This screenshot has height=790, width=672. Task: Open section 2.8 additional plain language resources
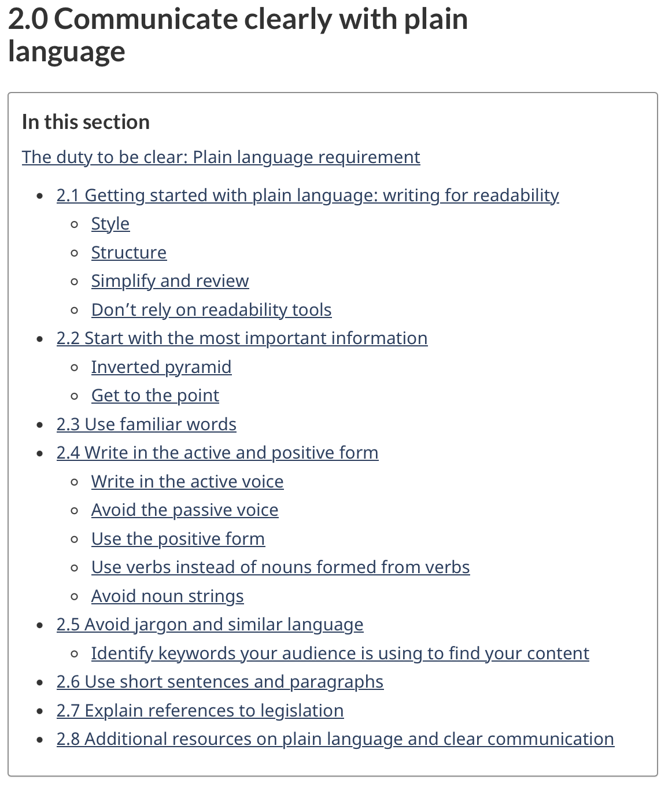click(x=334, y=739)
